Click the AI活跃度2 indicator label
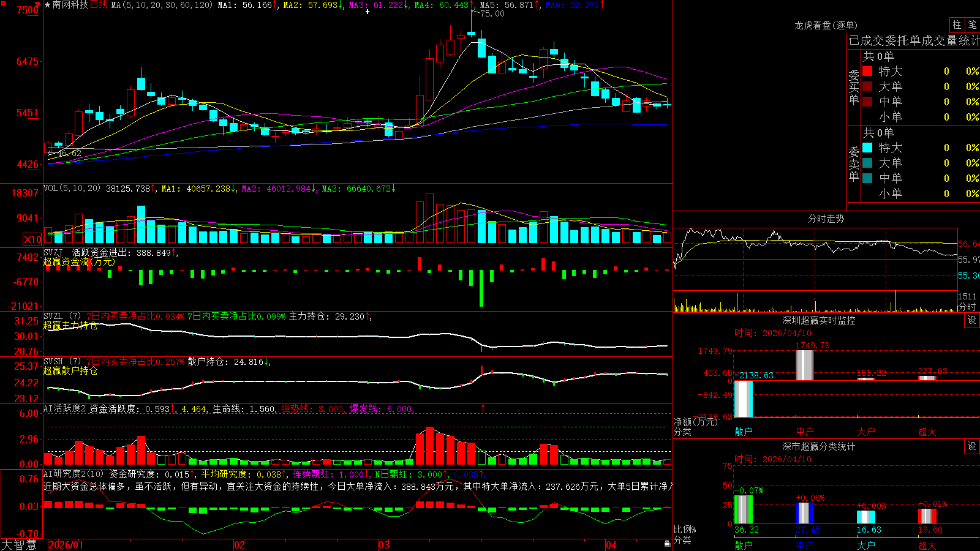Viewport: 980px width, 551px height. pyautogui.click(x=65, y=408)
